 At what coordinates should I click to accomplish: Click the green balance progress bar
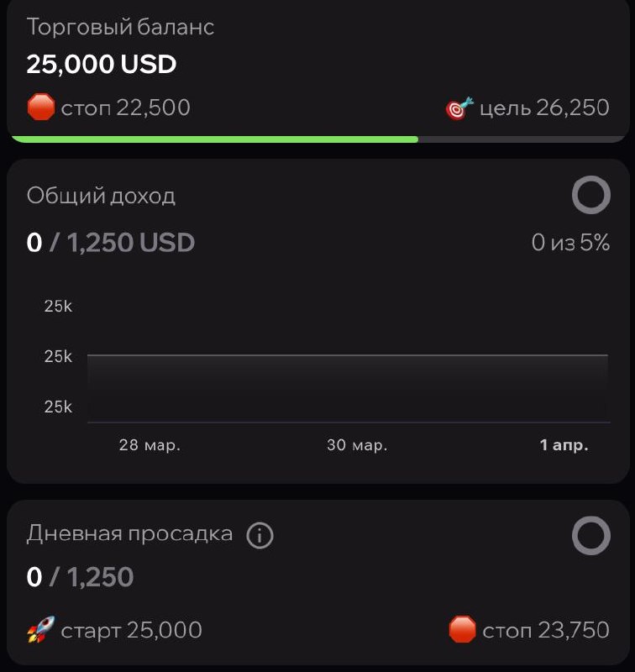215,139
